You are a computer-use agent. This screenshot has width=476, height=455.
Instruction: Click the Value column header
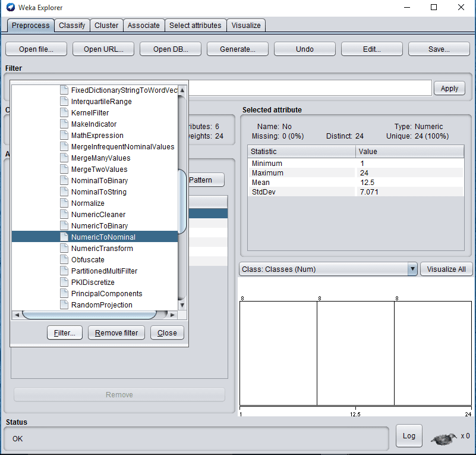(410, 151)
